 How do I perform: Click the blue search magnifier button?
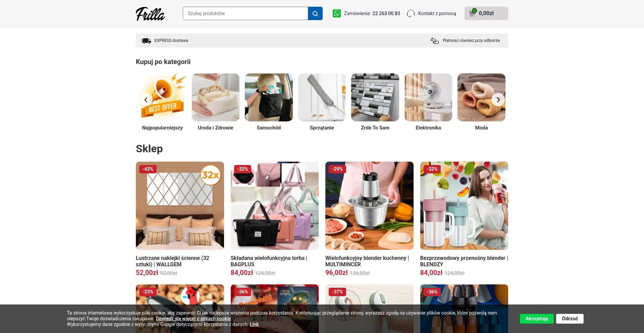pyautogui.click(x=315, y=13)
